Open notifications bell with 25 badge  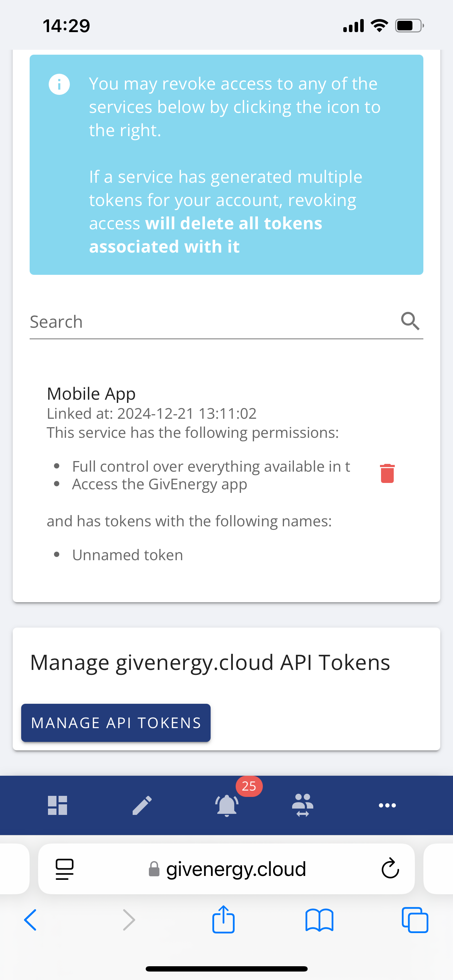click(227, 805)
